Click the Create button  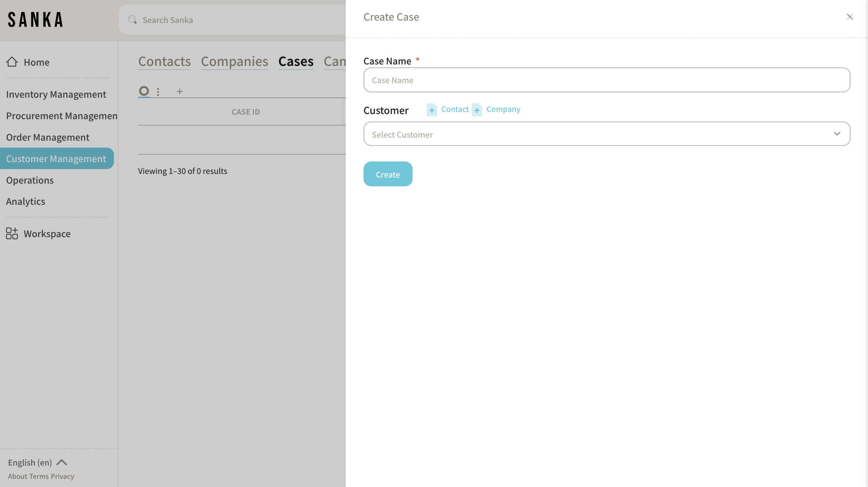pos(387,174)
